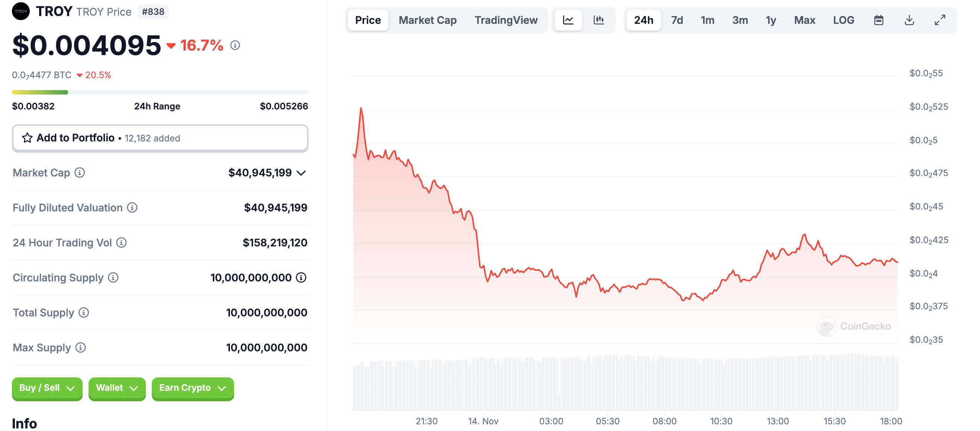This screenshot has width=980, height=431.
Task: Switch to candlestick chart icon
Action: click(598, 20)
